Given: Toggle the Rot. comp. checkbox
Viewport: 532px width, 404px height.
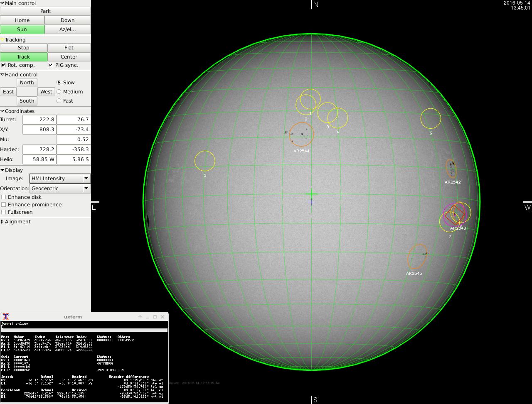Looking at the screenshot, I should click(4, 65).
